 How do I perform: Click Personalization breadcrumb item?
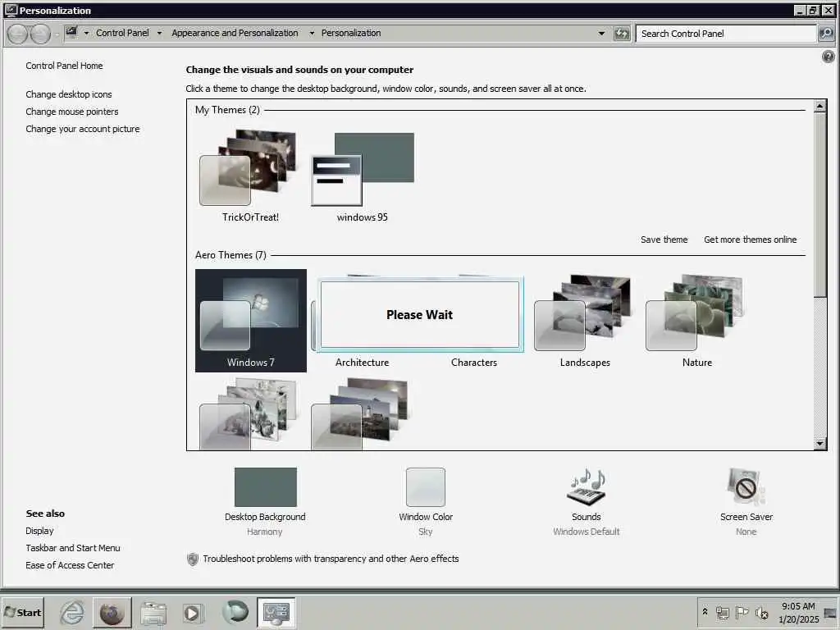(x=351, y=33)
